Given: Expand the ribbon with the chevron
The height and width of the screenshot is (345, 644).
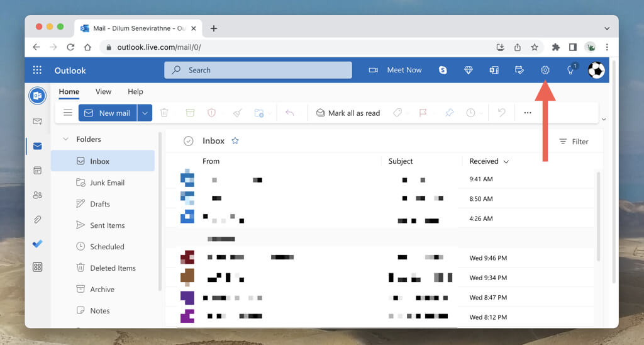Looking at the screenshot, I should point(604,119).
